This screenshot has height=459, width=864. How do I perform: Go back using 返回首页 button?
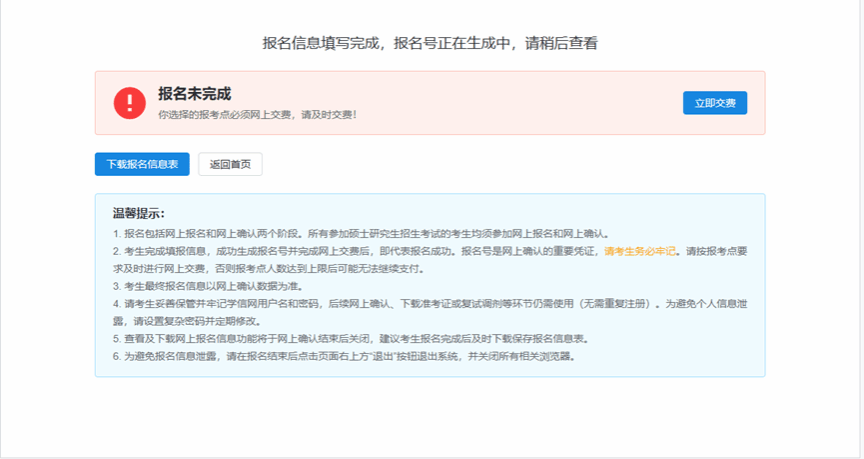point(230,165)
